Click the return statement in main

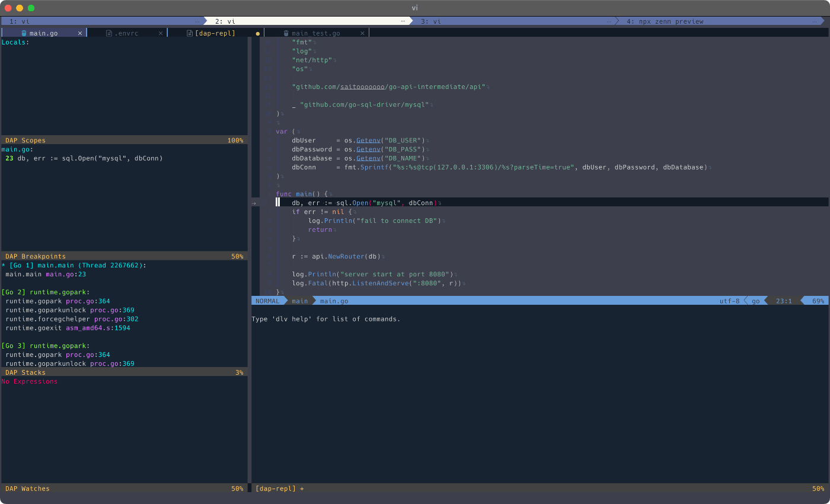(x=320, y=229)
